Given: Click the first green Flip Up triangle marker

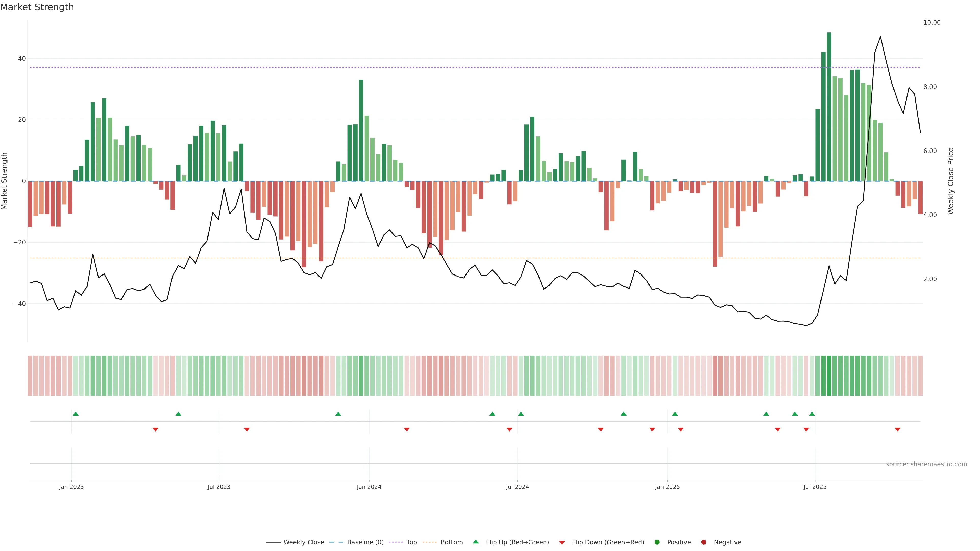Looking at the screenshot, I should tap(75, 414).
